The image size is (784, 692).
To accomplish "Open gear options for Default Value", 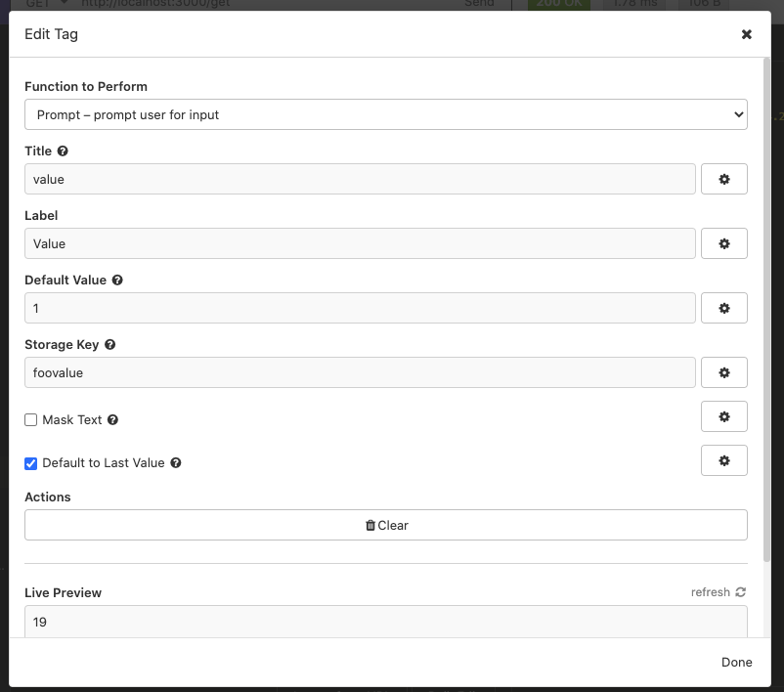I will pos(724,308).
